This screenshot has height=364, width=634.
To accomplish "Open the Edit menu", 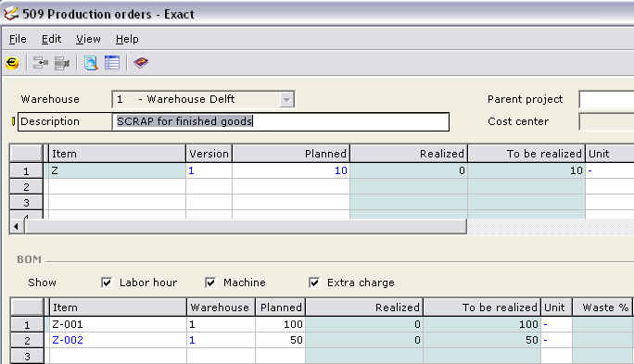I will (x=51, y=39).
